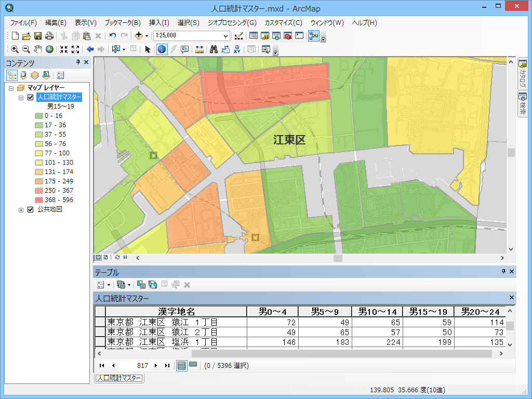Pause map drawing
The height and width of the screenshot is (399, 532).
[x=126, y=257]
